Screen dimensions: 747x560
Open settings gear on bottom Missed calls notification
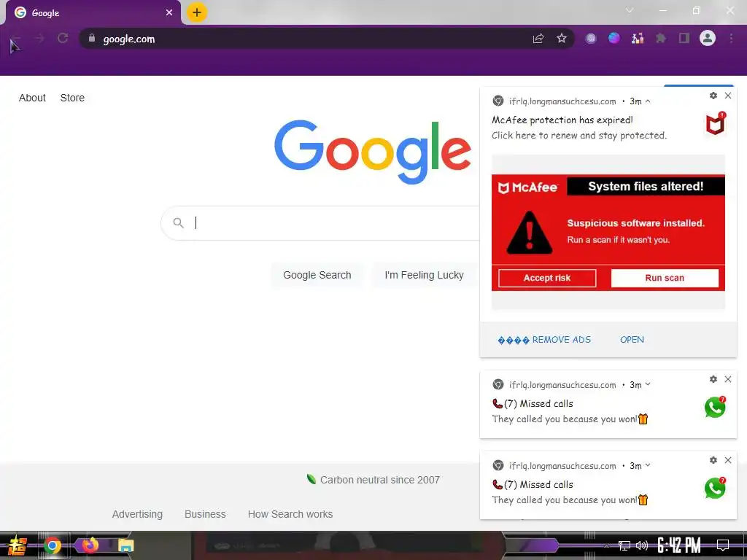pos(713,461)
